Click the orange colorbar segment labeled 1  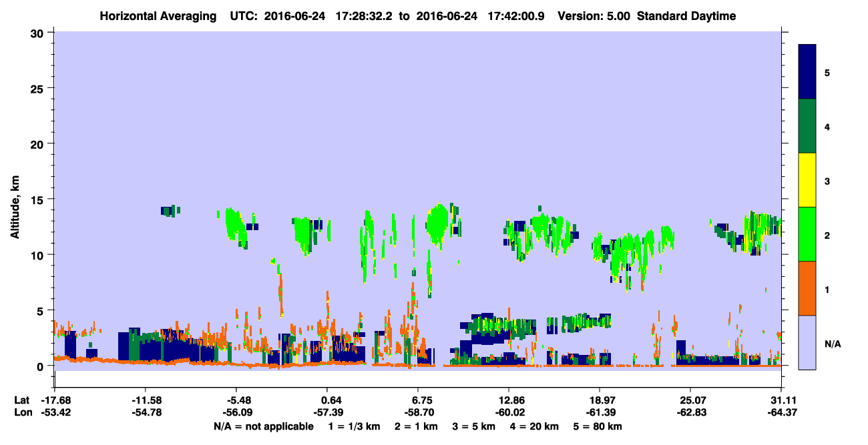tap(807, 288)
